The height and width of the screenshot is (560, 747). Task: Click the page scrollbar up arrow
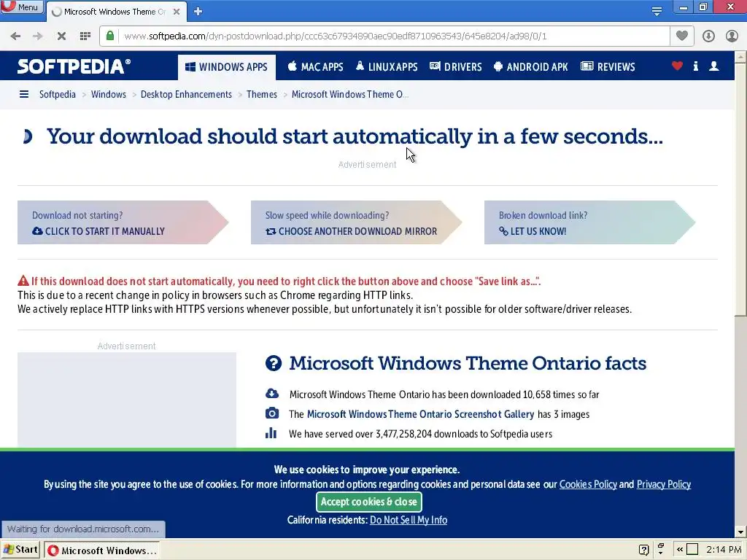click(740, 57)
